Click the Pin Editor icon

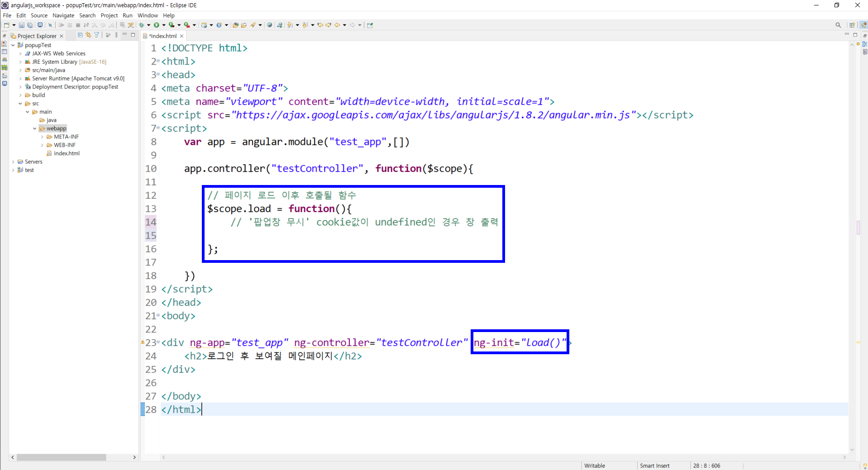(370, 25)
